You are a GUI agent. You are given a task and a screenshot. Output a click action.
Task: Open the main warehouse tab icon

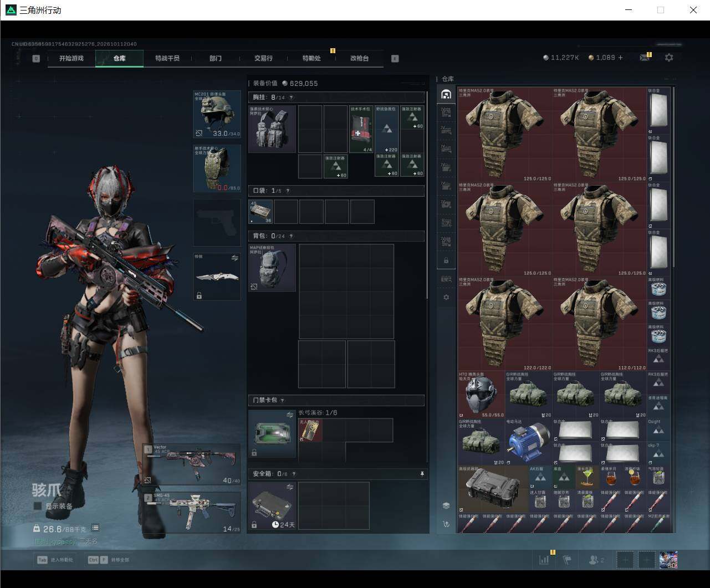(446, 95)
